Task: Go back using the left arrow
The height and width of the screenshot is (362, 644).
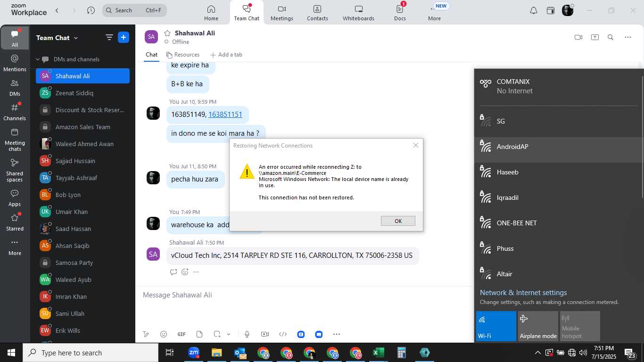Action: (57, 10)
